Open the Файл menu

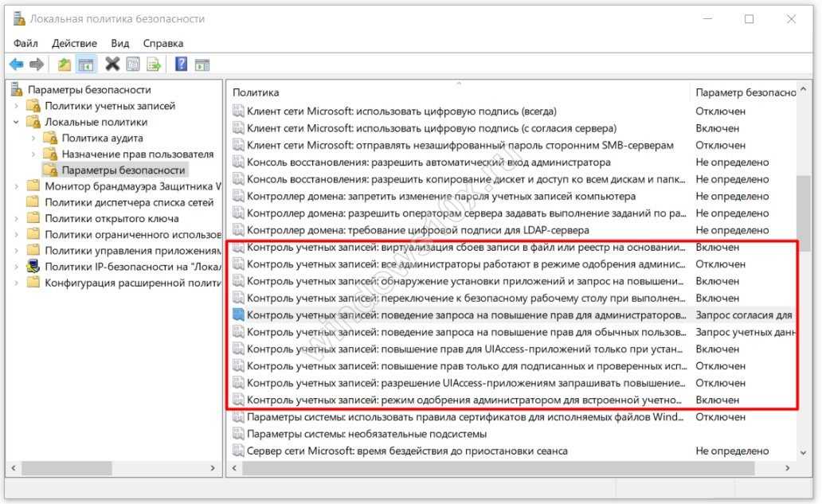click(25, 44)
